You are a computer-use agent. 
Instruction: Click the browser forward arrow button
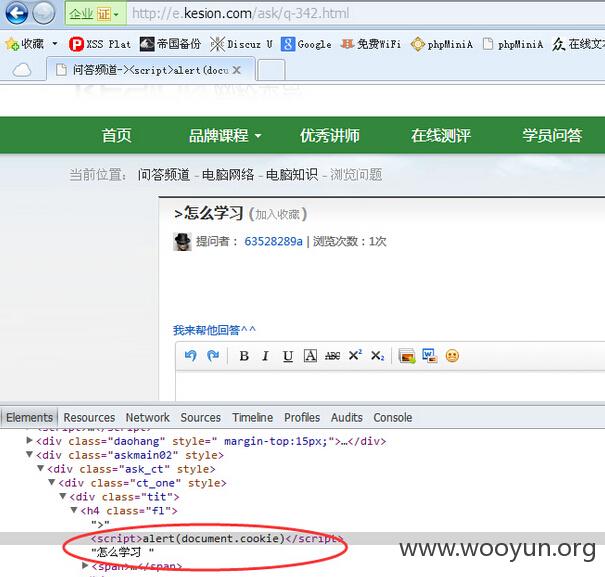pyautogui.click(x=43, y=14)
